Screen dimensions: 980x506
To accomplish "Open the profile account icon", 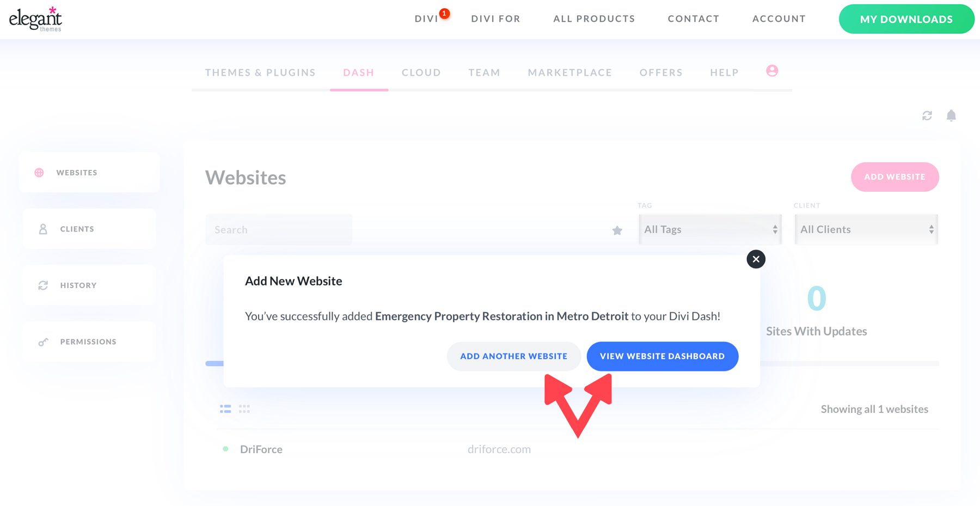I will (x=772, y=70).
